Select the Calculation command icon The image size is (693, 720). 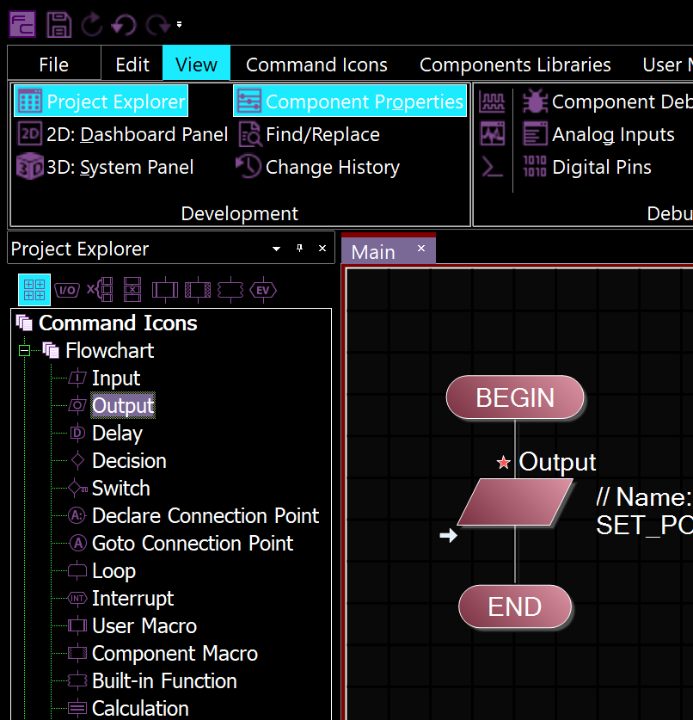140,709
